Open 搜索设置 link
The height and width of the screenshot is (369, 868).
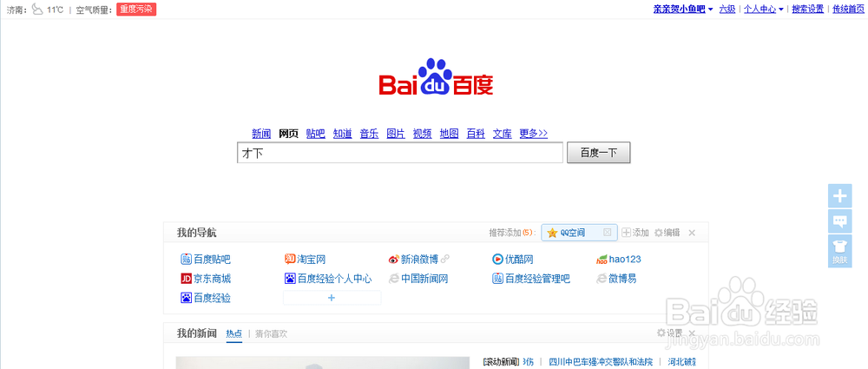tap(807, 9)
